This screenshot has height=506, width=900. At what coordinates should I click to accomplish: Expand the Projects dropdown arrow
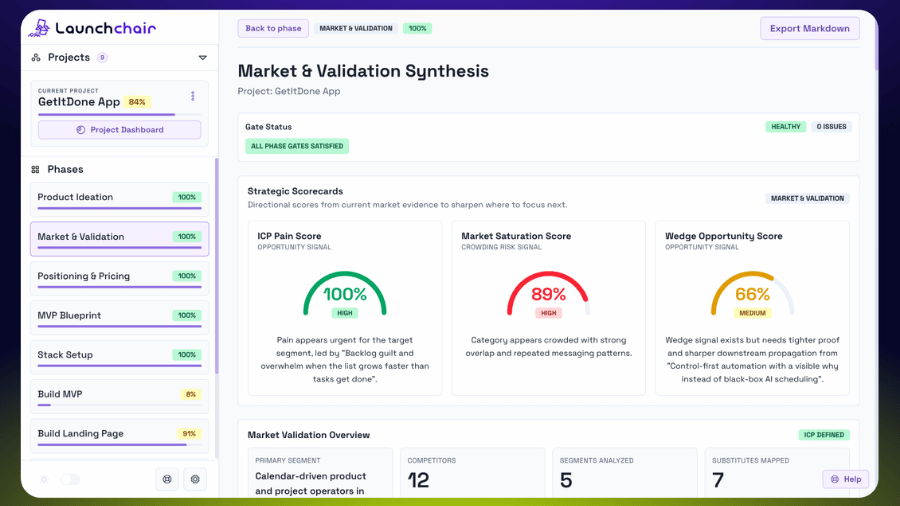[x=203, y=57]
